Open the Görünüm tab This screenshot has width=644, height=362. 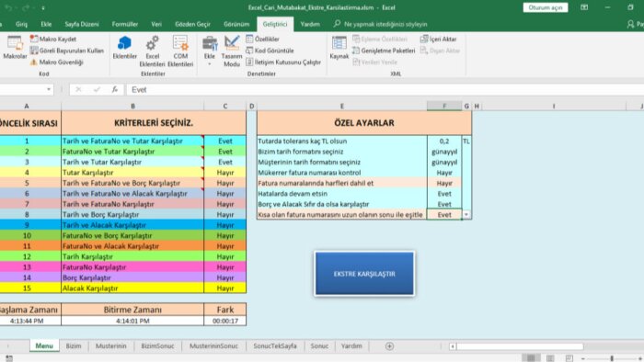pyautogui.click(x=236, y=24)
